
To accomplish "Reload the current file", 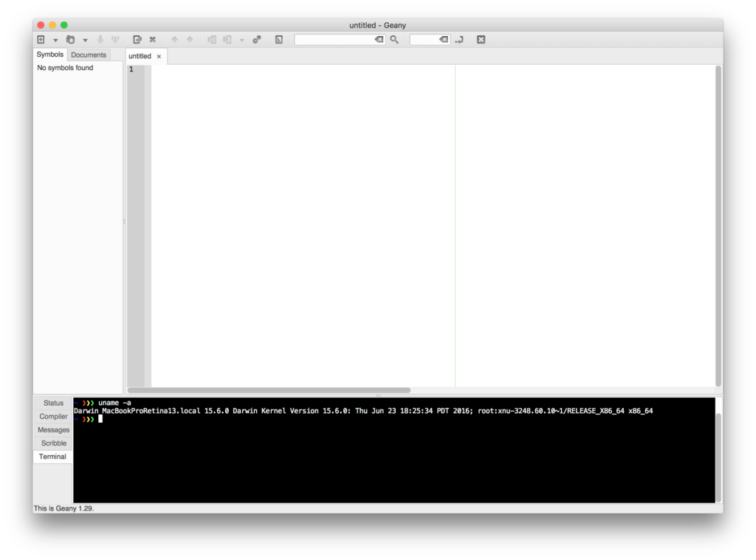I will [x=137, y=39].
